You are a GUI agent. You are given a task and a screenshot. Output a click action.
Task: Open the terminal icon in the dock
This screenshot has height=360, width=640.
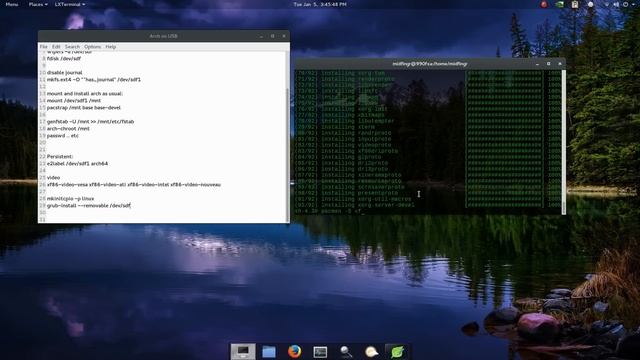[x=320, y=352]
